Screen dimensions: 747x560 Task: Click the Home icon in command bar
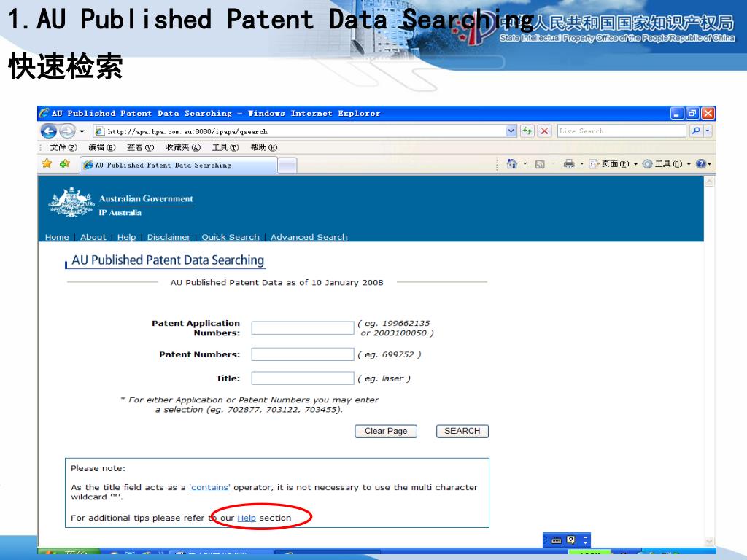pos(511,164)
